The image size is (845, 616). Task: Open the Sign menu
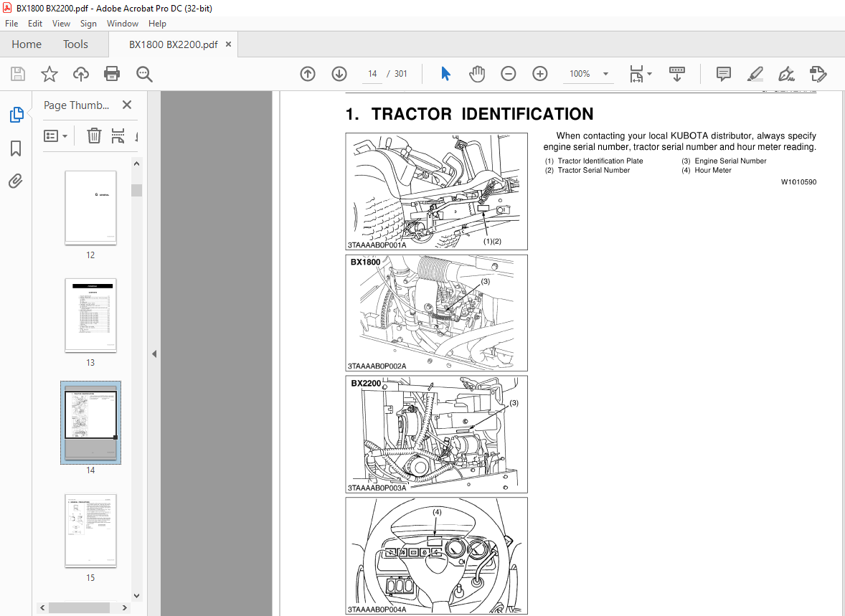pyautogui.click(x=88, y=24)
